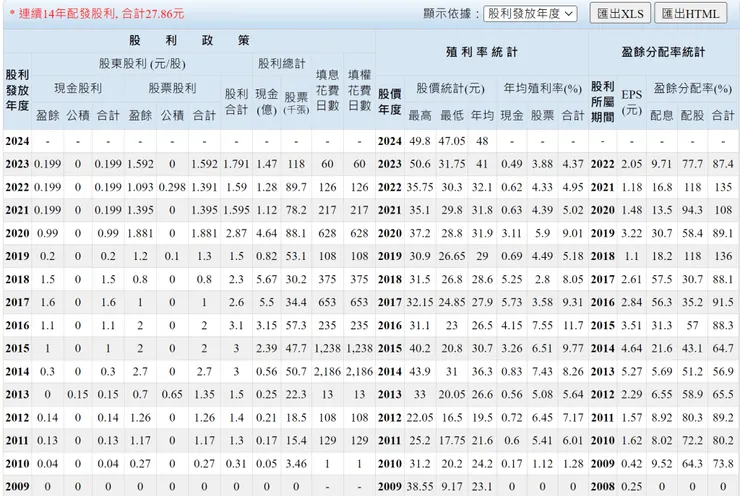Click period 2008 in 股利所屬期間 column

pos(602,486)
